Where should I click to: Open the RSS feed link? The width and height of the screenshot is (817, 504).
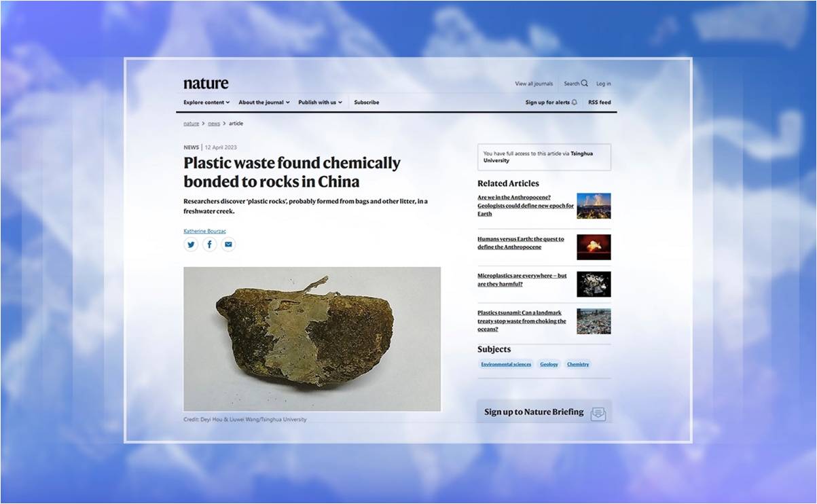click(600, 103)
